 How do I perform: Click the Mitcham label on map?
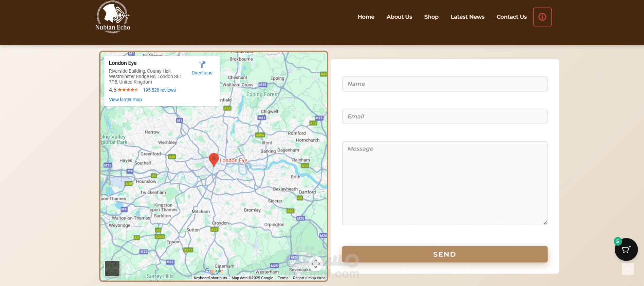(201, 211)
